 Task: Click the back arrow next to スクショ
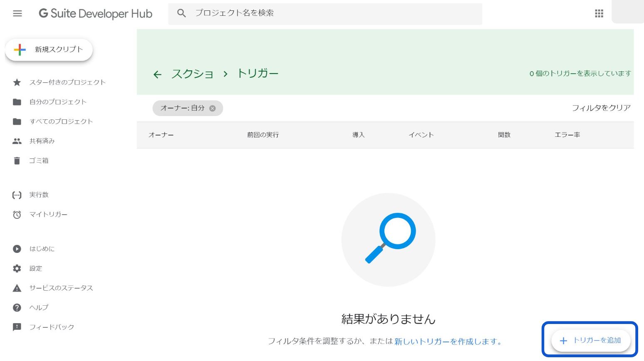(157, 74)
